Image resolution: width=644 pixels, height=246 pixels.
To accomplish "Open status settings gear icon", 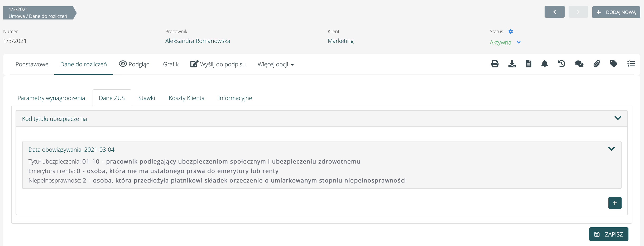I will (511, 32).
